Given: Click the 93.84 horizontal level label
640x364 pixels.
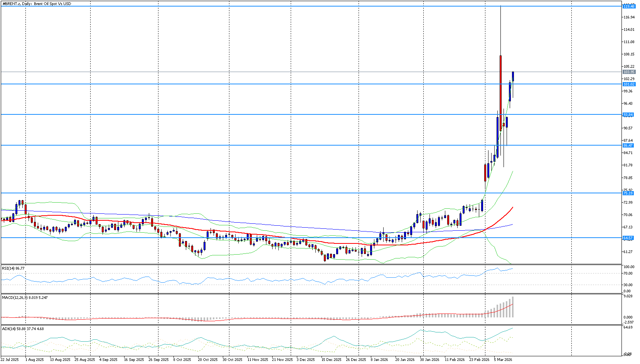Looking at the screenshot, I should pos(628,114).
